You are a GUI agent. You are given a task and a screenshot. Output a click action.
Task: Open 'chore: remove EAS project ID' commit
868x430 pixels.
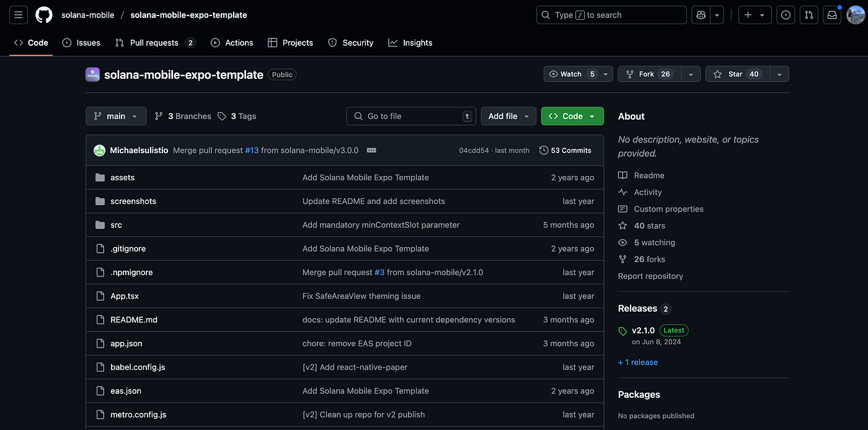point(357,343)
